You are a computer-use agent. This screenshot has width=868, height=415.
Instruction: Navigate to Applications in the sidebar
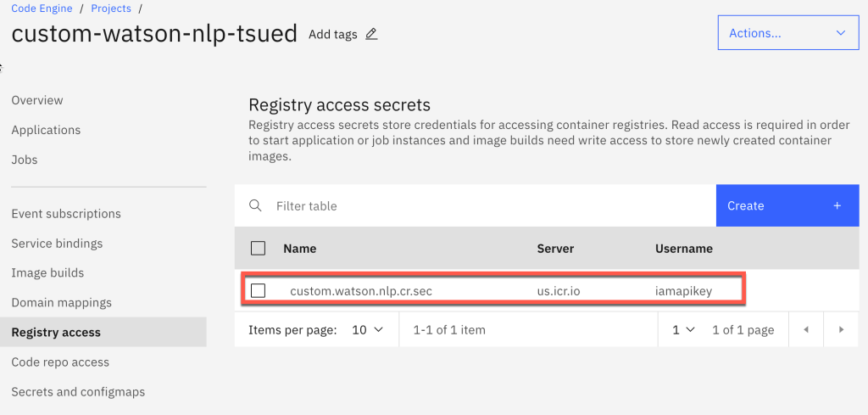pyautogui.click(x=46, y=130)
